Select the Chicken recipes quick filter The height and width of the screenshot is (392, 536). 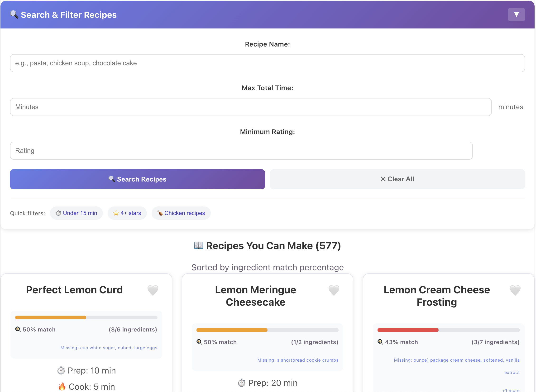(181, 213)
